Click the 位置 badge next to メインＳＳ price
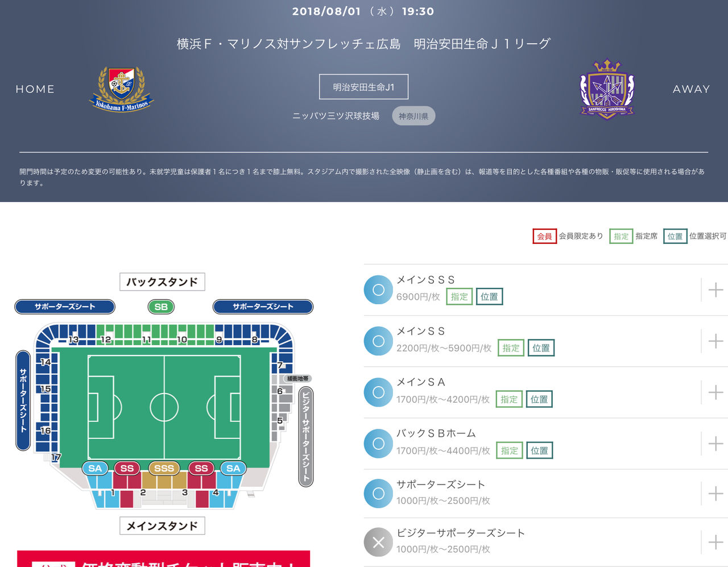 tap(541, 348)
